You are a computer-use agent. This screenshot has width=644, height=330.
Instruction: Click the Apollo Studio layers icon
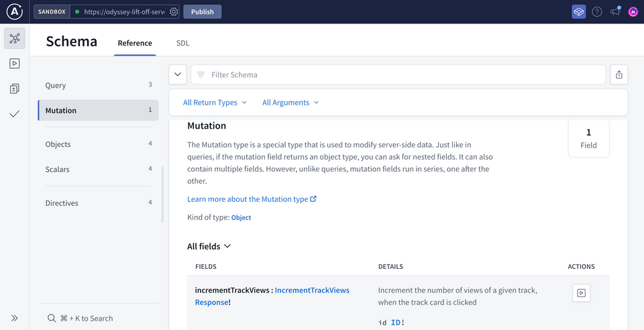pyautogui.click(x=579, y=12)
